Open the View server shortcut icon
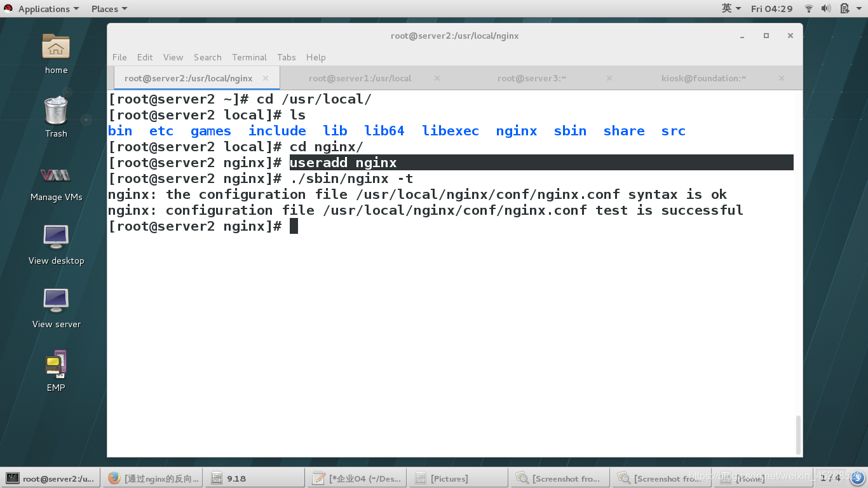This screenshot has height=488, width=868. click(56, 301)
